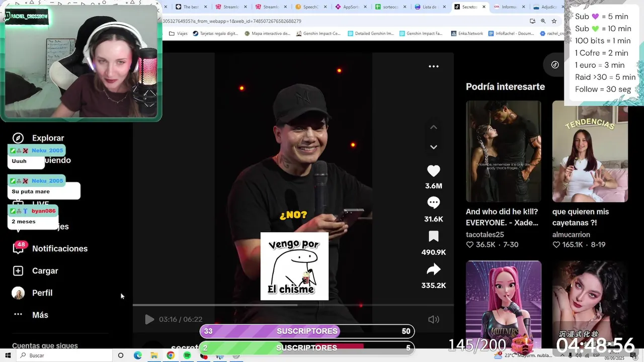Image resolution: width=644 pixels, height=362 pixels.
Task: Open comments via the speech bubble icon
Action: tap(433, 203)
